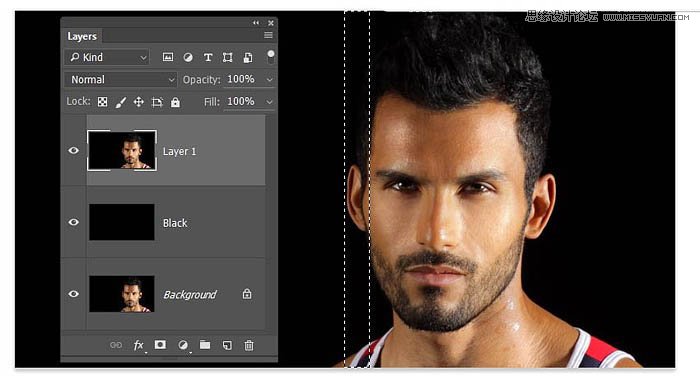Lock transparent pixels icon
700x380 pixels.
click(x=102, y=102)
